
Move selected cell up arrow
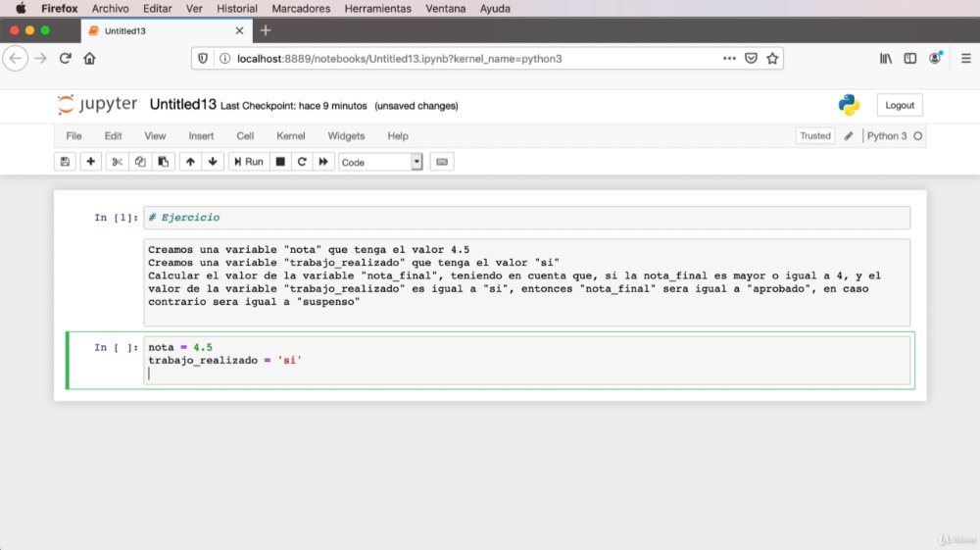191,162
